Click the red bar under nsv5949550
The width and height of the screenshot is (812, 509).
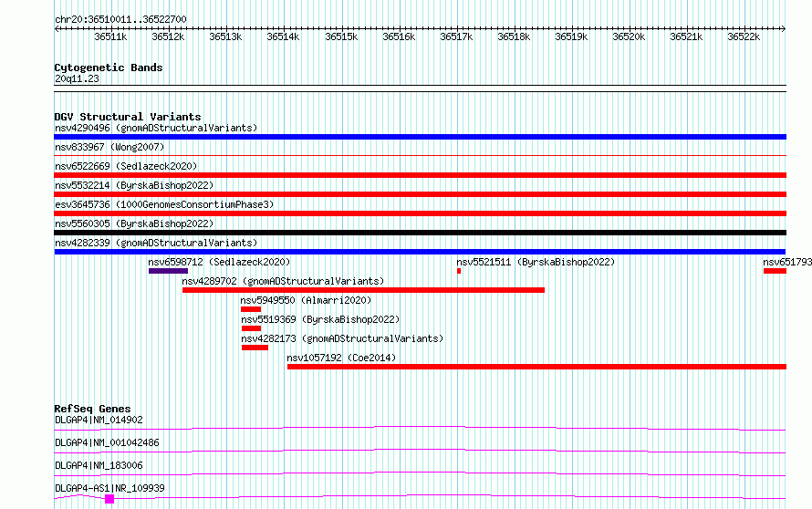pos(251,309)
